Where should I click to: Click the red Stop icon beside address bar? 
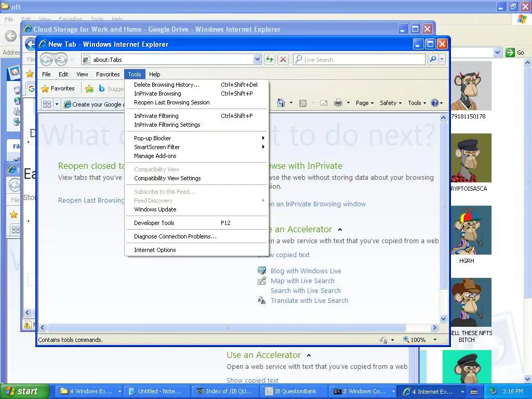283,59
